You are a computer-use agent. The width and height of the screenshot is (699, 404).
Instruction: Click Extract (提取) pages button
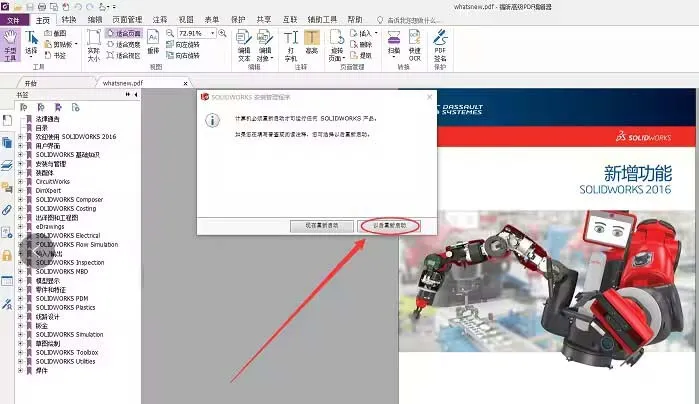361,55
